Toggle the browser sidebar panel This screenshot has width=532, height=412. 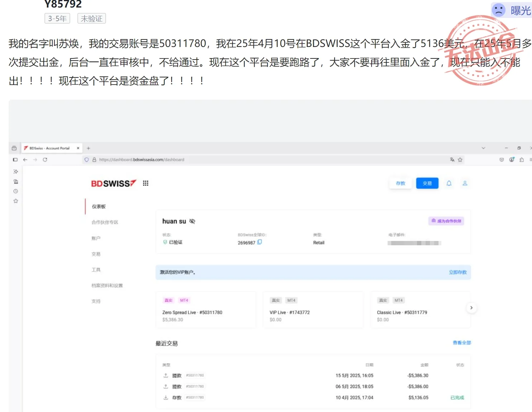[15, 160]
